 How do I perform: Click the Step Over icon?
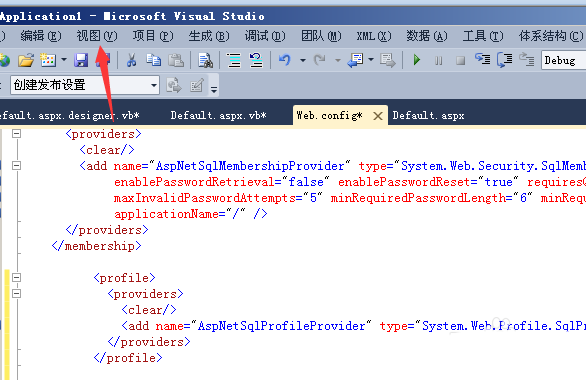(x=505, y=60)
